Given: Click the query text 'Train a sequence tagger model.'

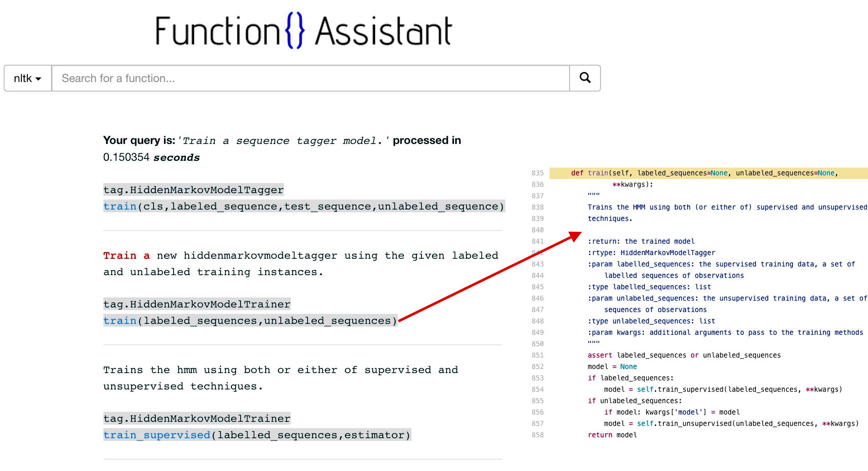Looking at the screenshot, I should [283, 141].
